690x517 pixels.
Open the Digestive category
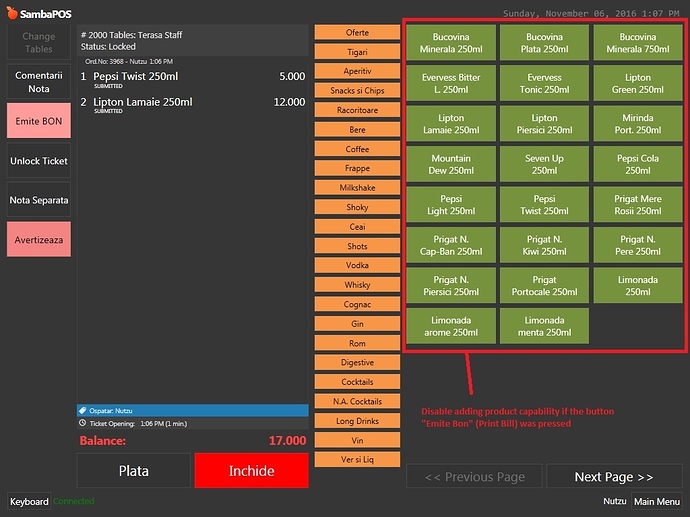click(x=357, y=363)
